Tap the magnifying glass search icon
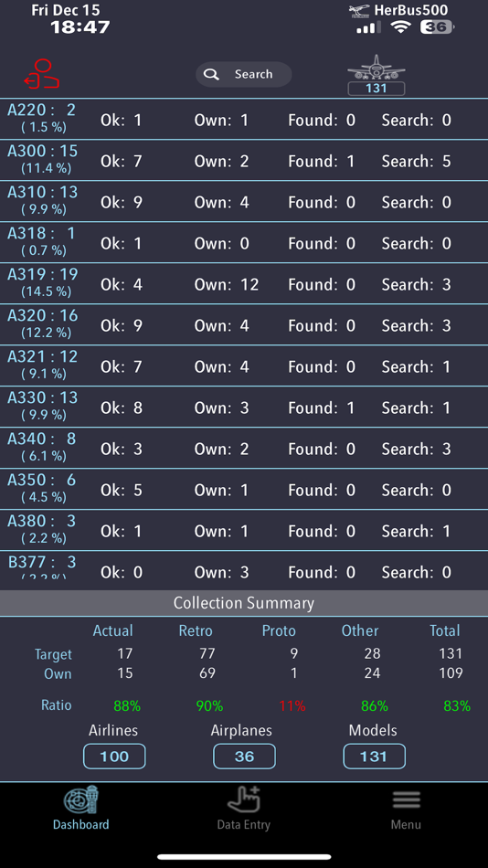Image resolution: width=488 pixels, height=868 pixels. pyautogui.click(x=211, y=74)
